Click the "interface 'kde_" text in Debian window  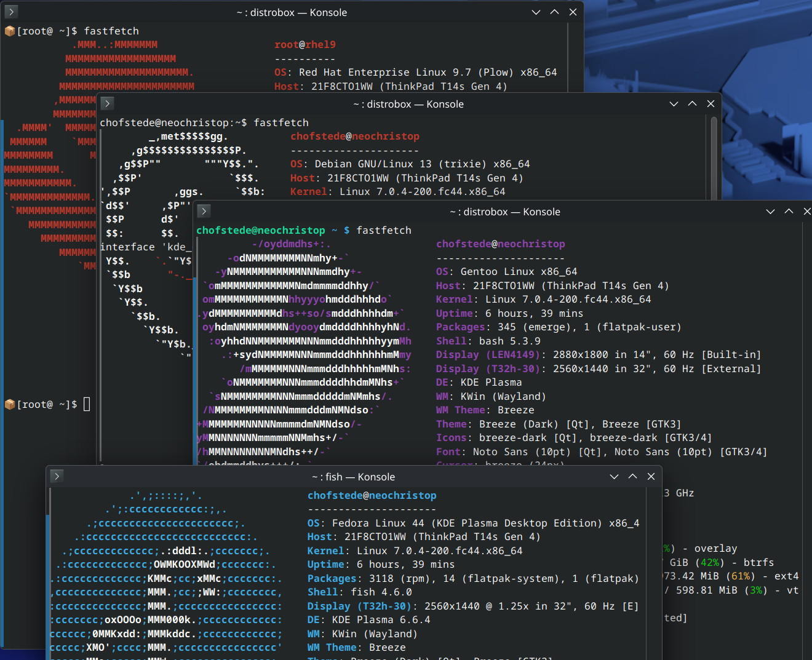point(146,247)
